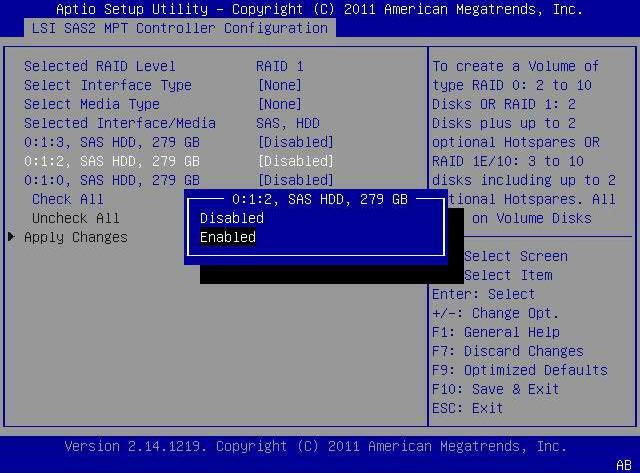Toggle the 0:1:2 drive [Disabled] value
This screenshot has height=473, width=640.
coord(296,161)
